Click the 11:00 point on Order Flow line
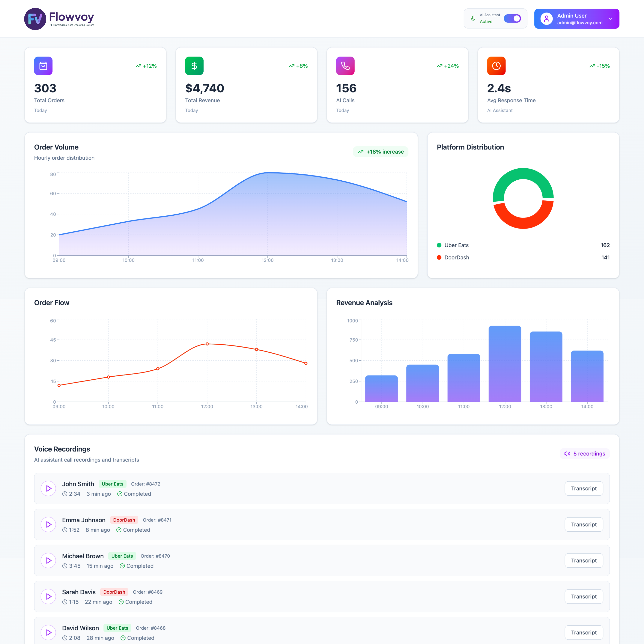The image size is (644, 644). (x=158, y=369)
